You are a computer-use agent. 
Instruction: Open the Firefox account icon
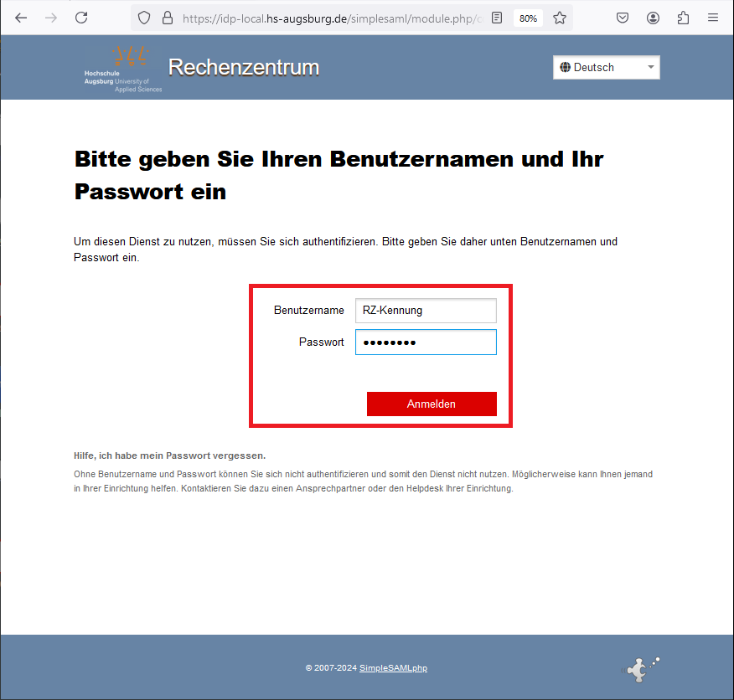tap(653, 17)
